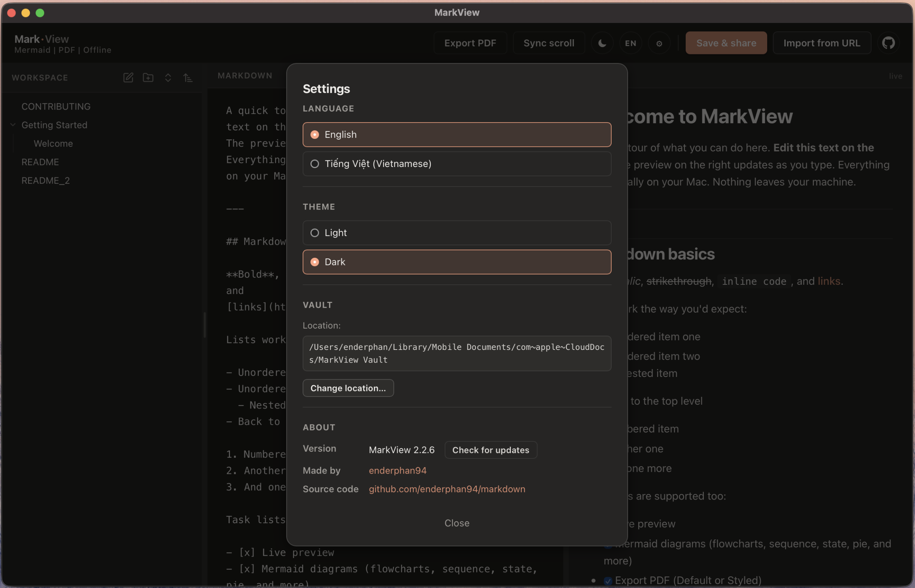Click the Mark·View logo title

41,39
